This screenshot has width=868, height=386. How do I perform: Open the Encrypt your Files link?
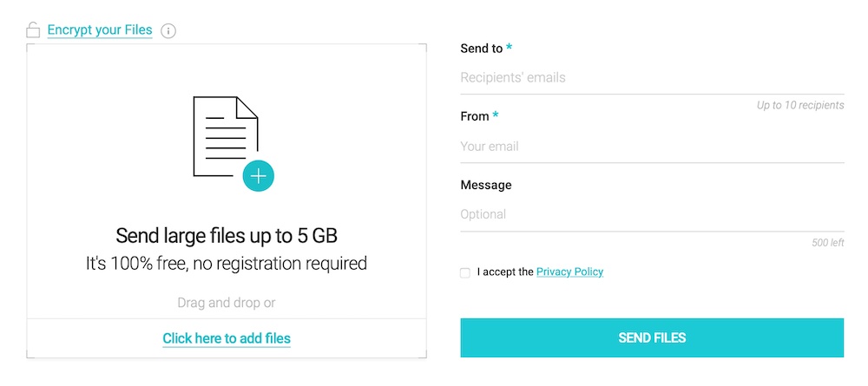(100, 30)
